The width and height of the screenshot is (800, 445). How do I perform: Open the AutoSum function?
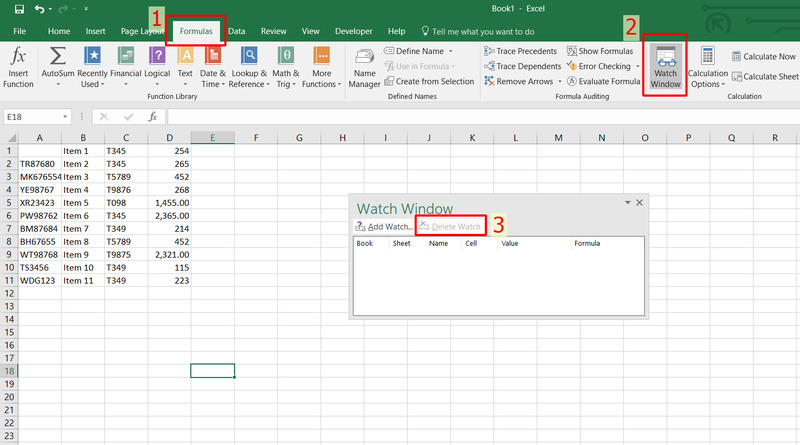click(58, 63)
